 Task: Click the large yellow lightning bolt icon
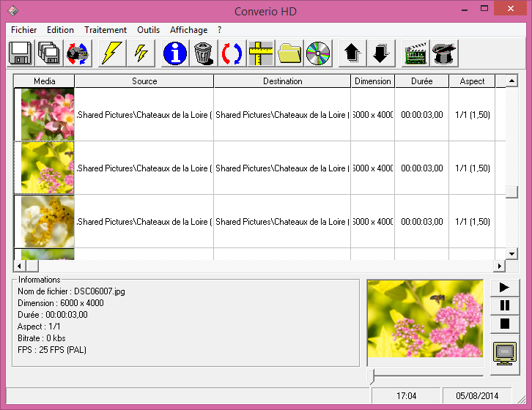(x=112, y=53)
